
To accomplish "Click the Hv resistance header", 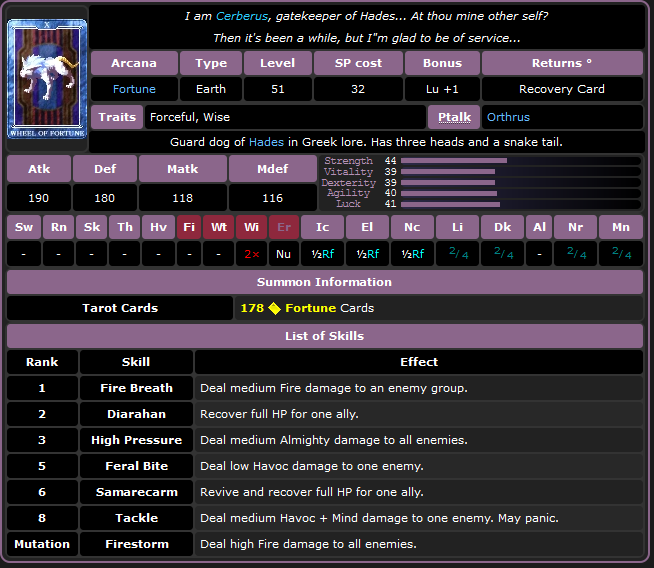I will tap(158, 227).
